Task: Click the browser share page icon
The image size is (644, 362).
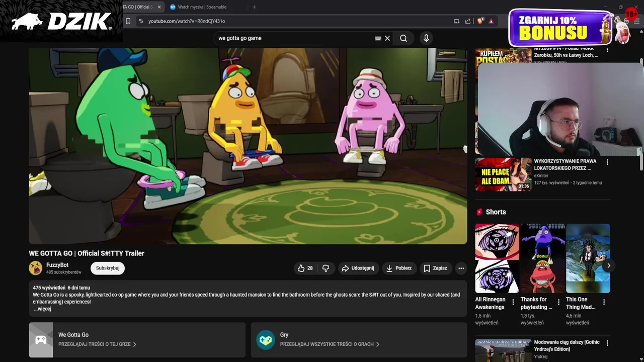Action: [x=468, y=21]
